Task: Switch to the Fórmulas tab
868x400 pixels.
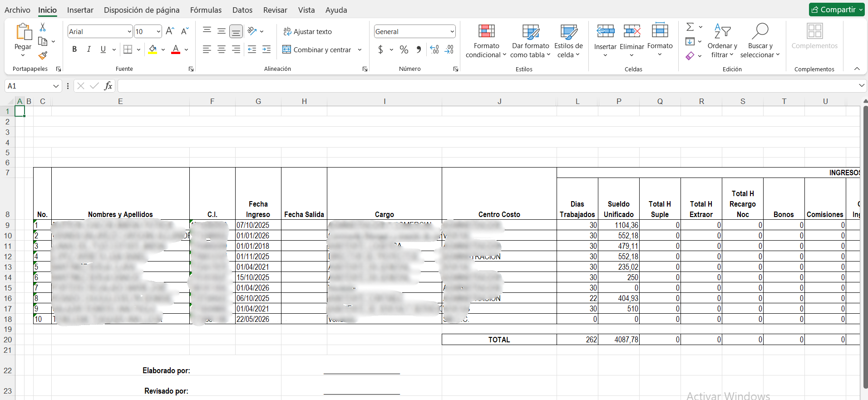Action: click(x=206, y=10)
